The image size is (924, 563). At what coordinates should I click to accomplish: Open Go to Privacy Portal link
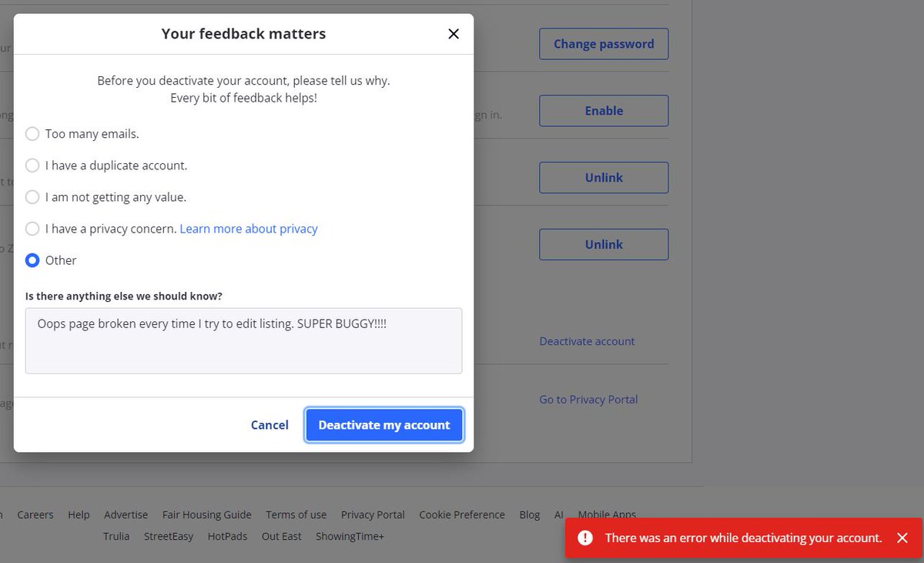point(588,400)
